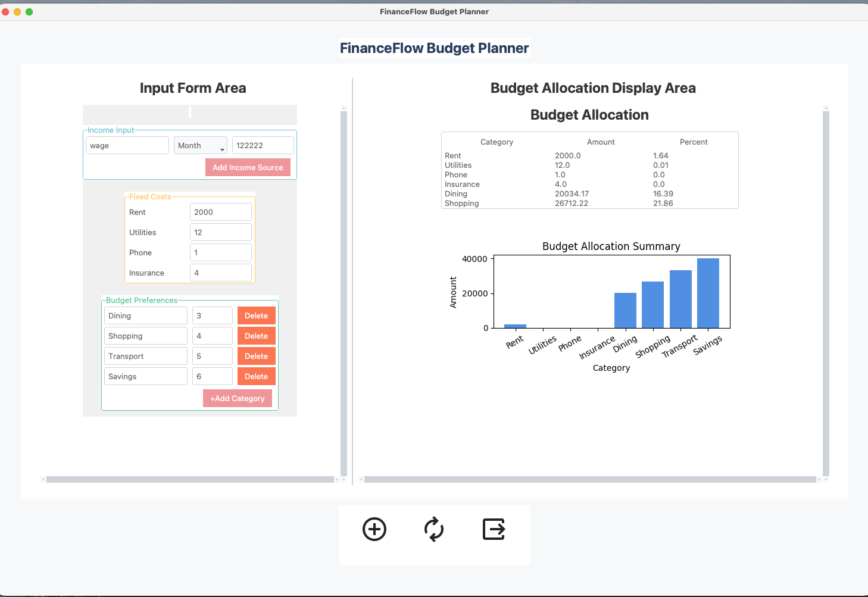This screenshot has width=868, height=597.
Task: Click the Rent amount field
Action: [221, 212]
